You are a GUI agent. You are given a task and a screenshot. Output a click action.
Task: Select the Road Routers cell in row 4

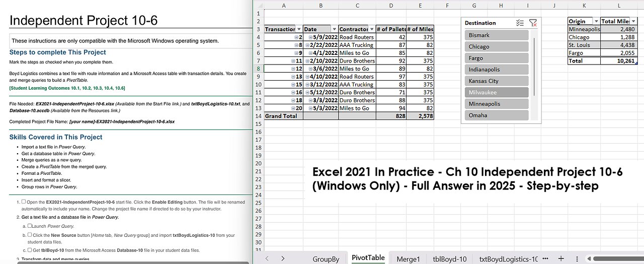tap(357, 37)
